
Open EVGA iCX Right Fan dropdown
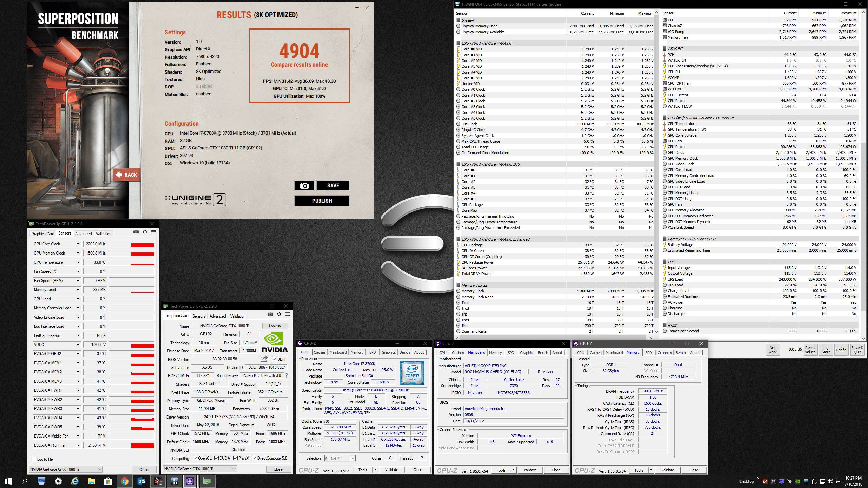click(x=78, y=445)
